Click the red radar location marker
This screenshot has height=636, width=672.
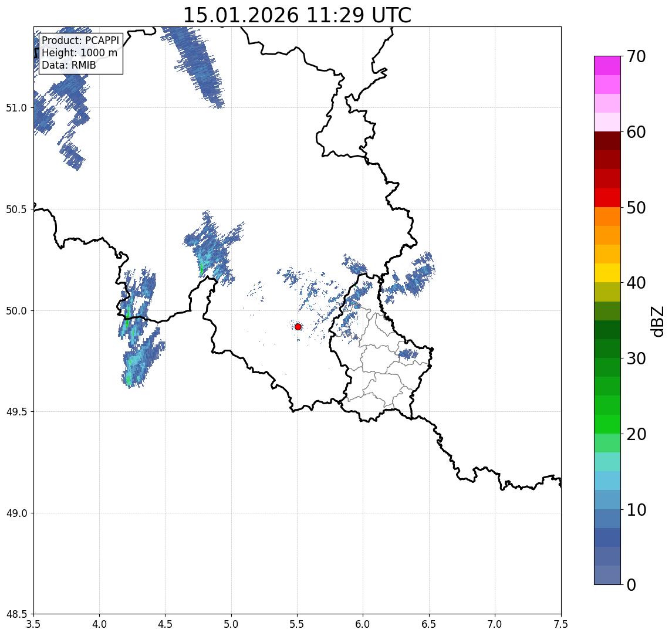298,327
